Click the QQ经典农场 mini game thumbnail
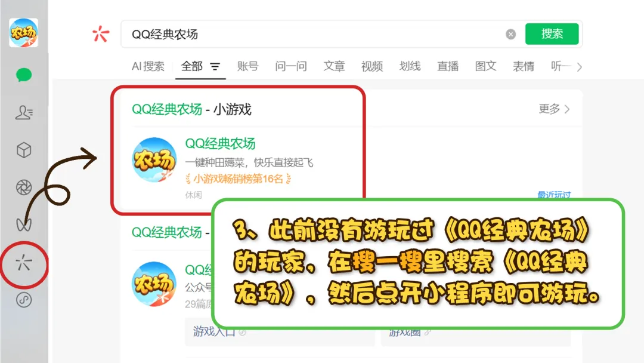 [x=154, y=159]
